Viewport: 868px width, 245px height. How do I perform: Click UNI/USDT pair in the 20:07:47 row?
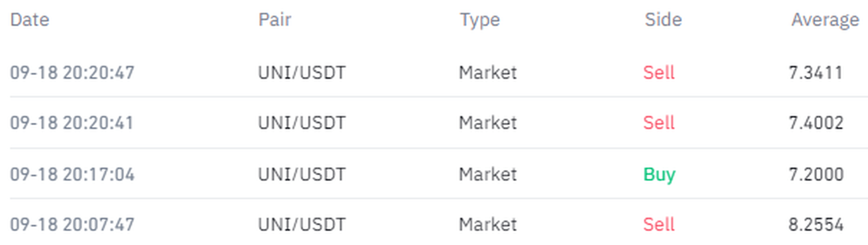302,225
